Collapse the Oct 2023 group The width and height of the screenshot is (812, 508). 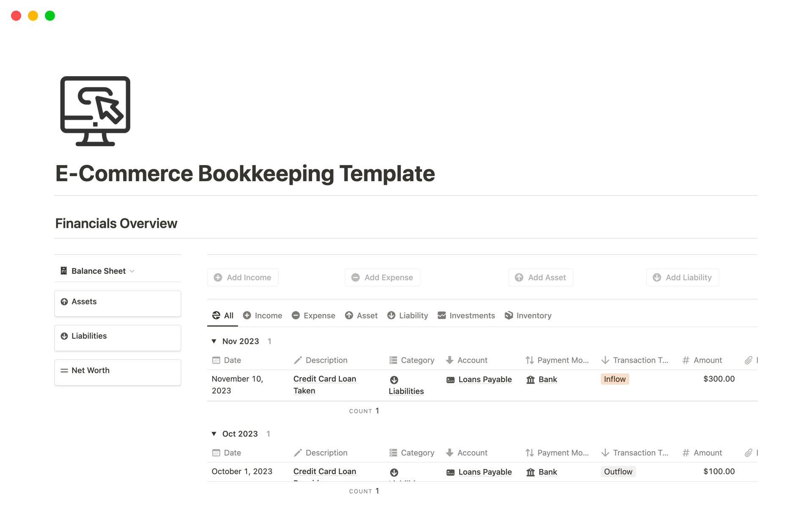pyautogui.click(x=214, y=433)
